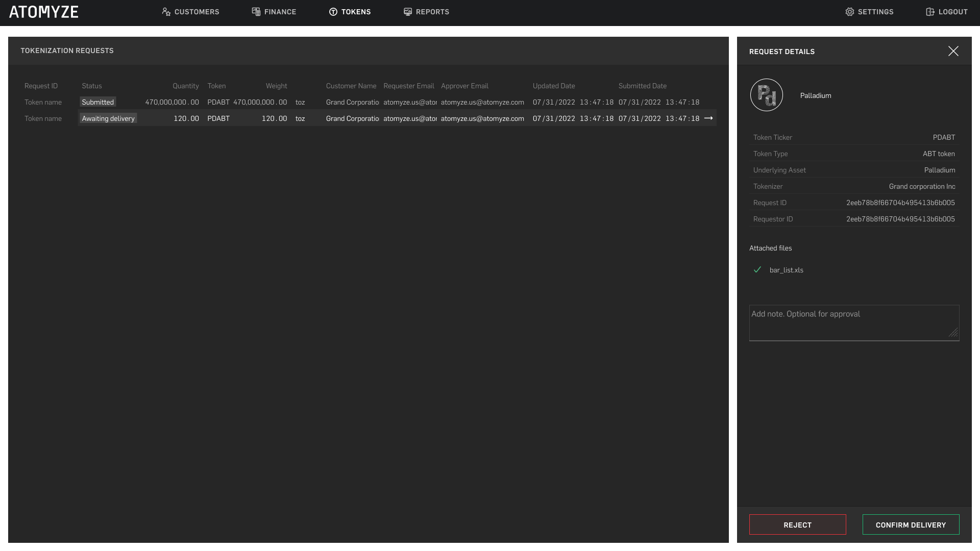Click the Settings gear icon
Image resolution: width=980 pixels, height=551 pixels.
click(849, 12)
